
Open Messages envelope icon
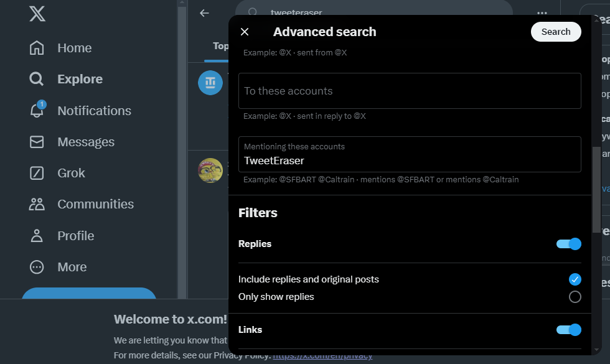tap(37, 142)
